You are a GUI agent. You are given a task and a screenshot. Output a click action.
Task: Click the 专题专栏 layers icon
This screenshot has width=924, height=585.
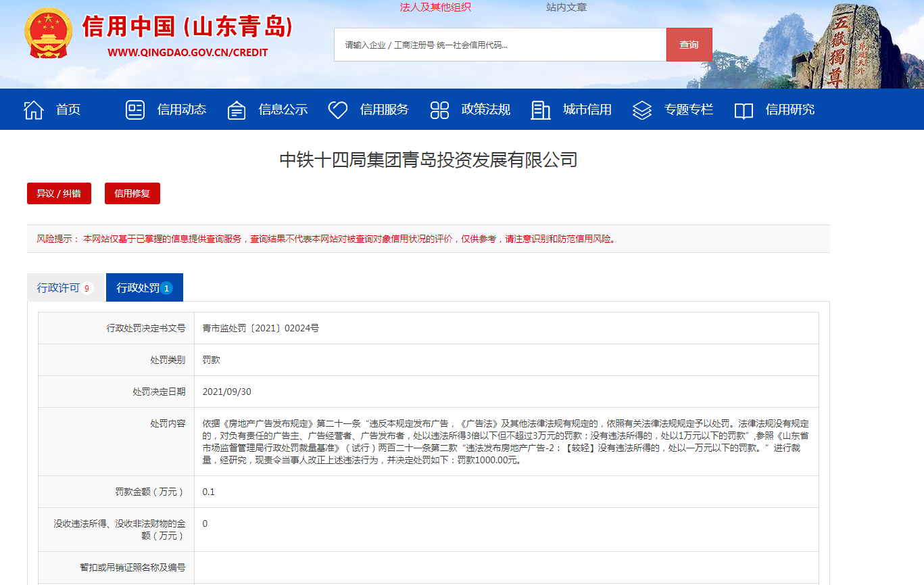(x=642, y=110)
